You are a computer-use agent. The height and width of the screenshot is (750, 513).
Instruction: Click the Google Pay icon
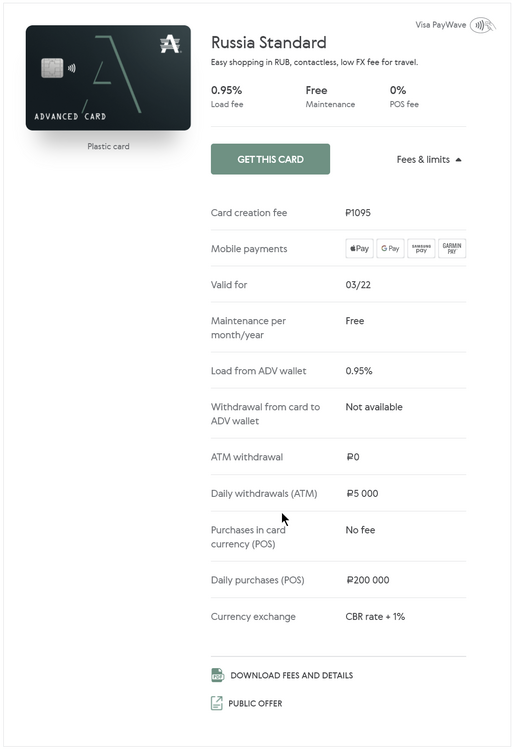point(390,248)
